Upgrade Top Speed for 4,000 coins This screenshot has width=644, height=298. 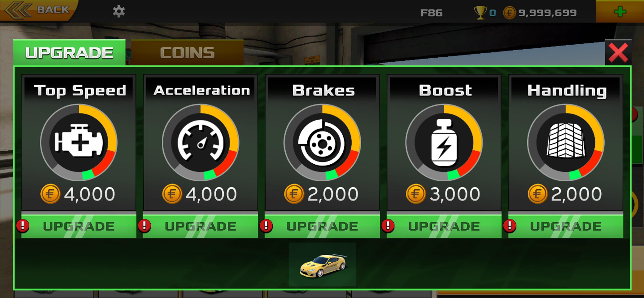[x=79, y=226]
